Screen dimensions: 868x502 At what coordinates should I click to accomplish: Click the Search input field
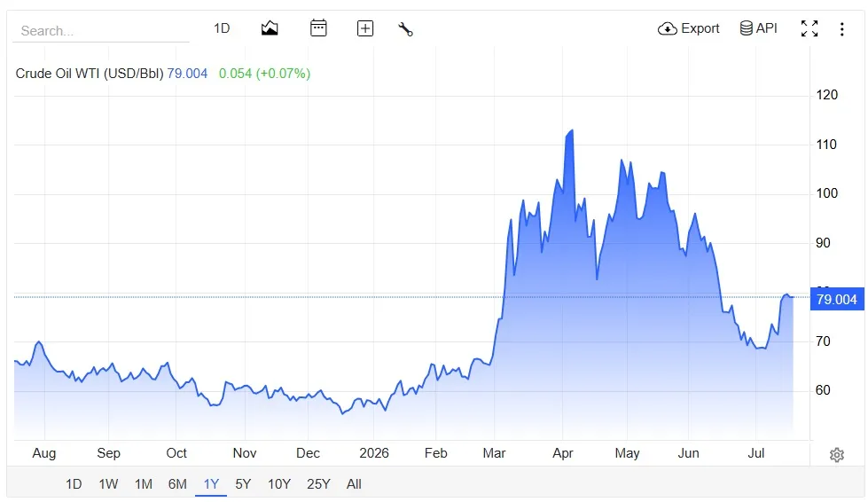[x=101, y=30]
